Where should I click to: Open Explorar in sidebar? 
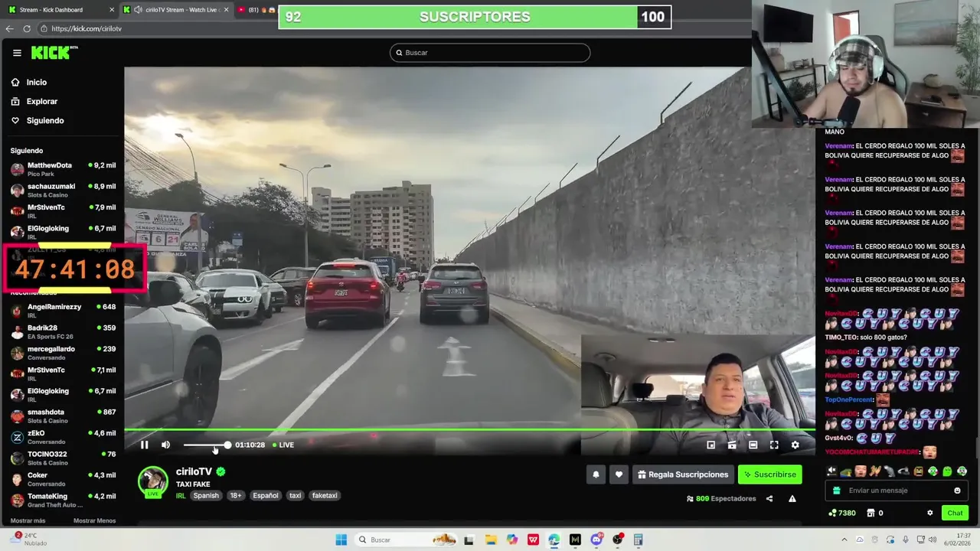click(x=34, y=101)
